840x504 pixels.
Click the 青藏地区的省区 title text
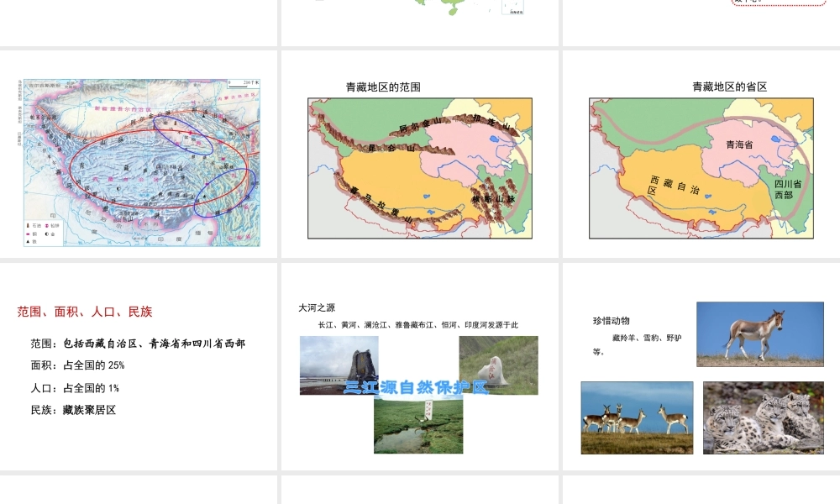[x=730, y=87]
